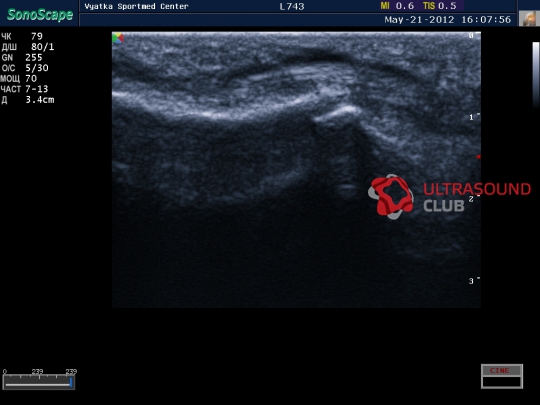The width and height of the screenshot is (540, 405).
Task: Select the ЧК 79 parameter
Action: [22, 37]
